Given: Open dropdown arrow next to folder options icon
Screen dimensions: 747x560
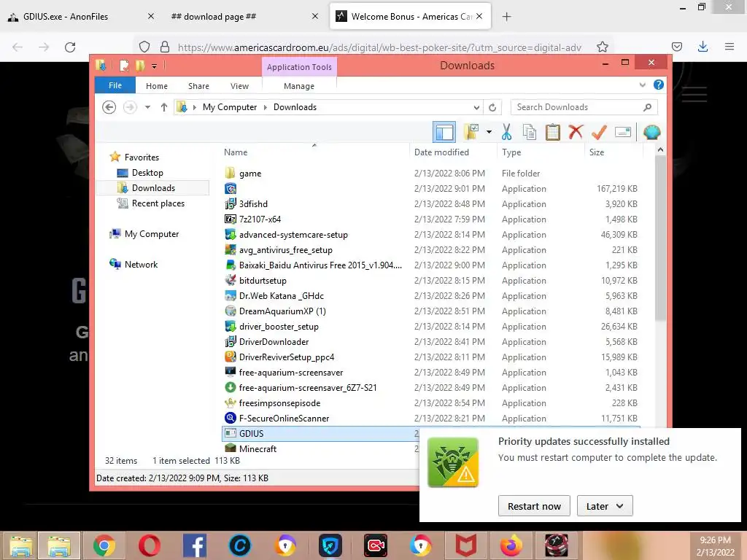Looking at the screenshot, I should pyautogui.click(x=489, y=132).
